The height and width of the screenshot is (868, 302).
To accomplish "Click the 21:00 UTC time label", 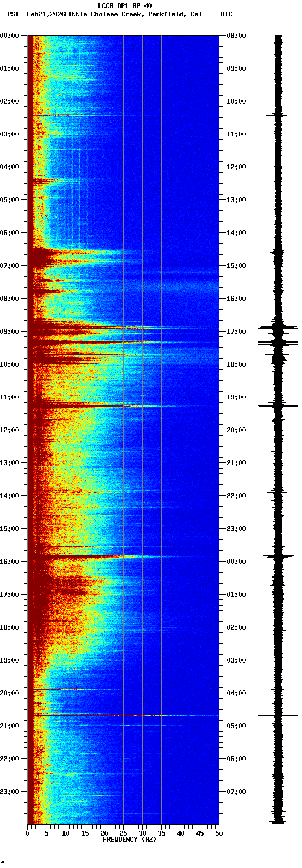I will [x=236, y=463].
